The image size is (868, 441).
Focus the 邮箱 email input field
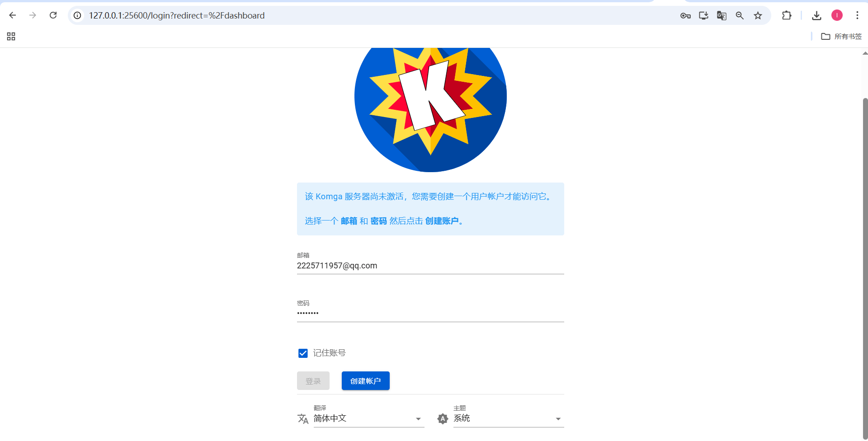click(x=430, y=266)
